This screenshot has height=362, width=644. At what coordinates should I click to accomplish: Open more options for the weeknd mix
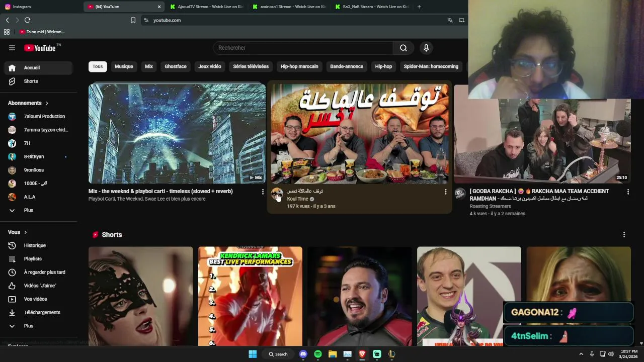263,192
